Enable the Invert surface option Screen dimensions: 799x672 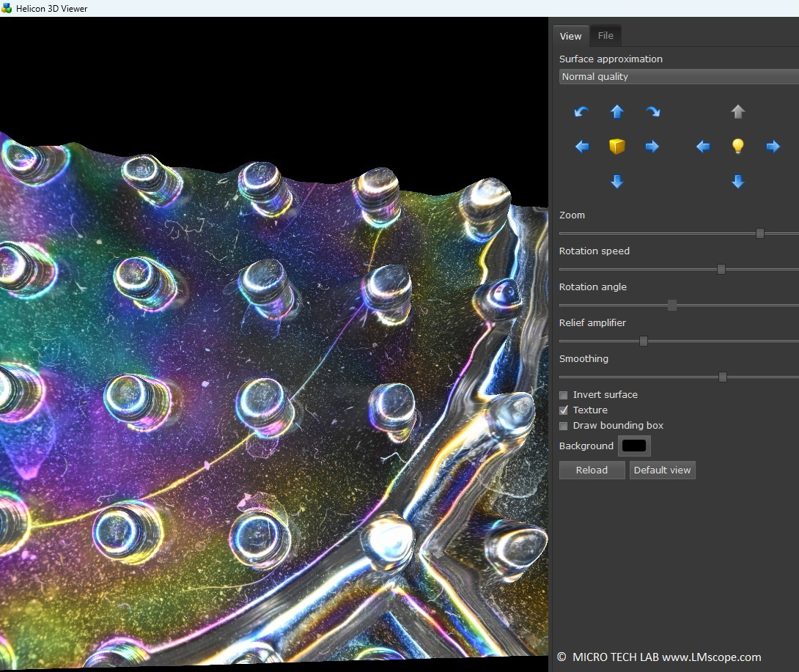pos(563,394)
